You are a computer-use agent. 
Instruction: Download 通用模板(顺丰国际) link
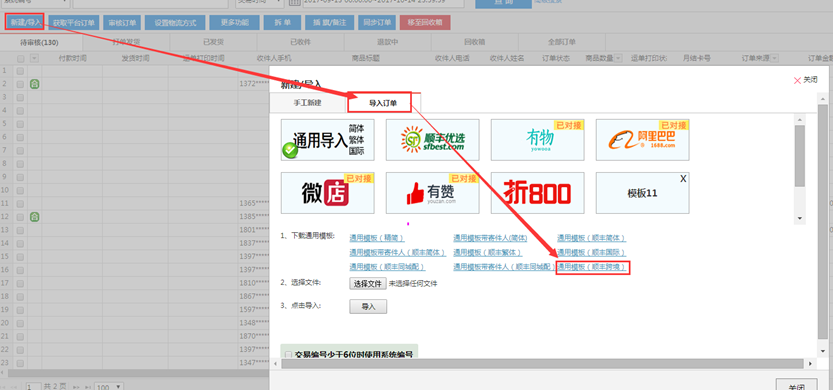pyautogui.click(x=591, y=252)
